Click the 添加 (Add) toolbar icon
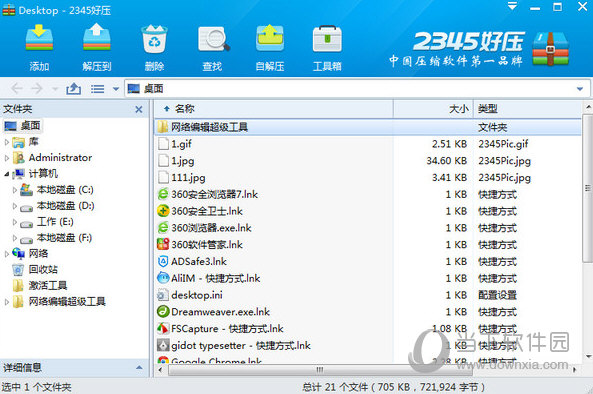 pos(39,37)
